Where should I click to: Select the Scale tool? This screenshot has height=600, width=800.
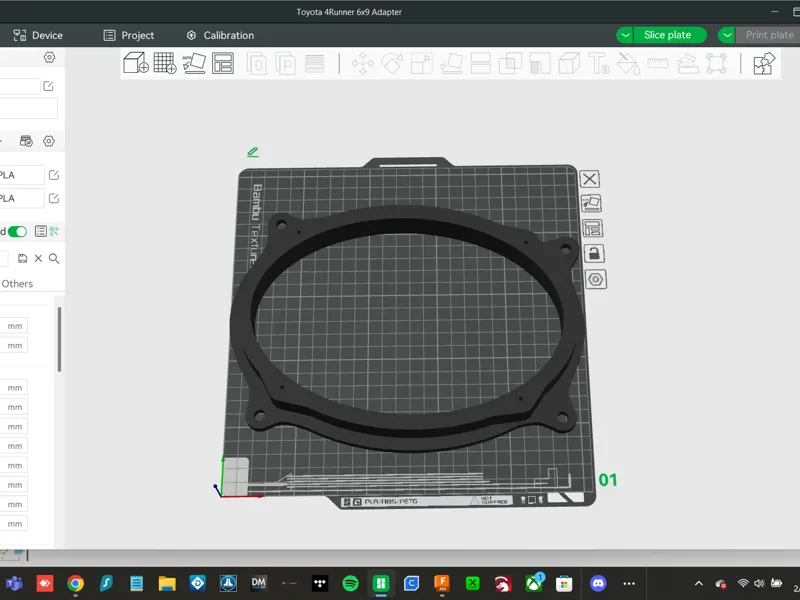coord(421,64)
